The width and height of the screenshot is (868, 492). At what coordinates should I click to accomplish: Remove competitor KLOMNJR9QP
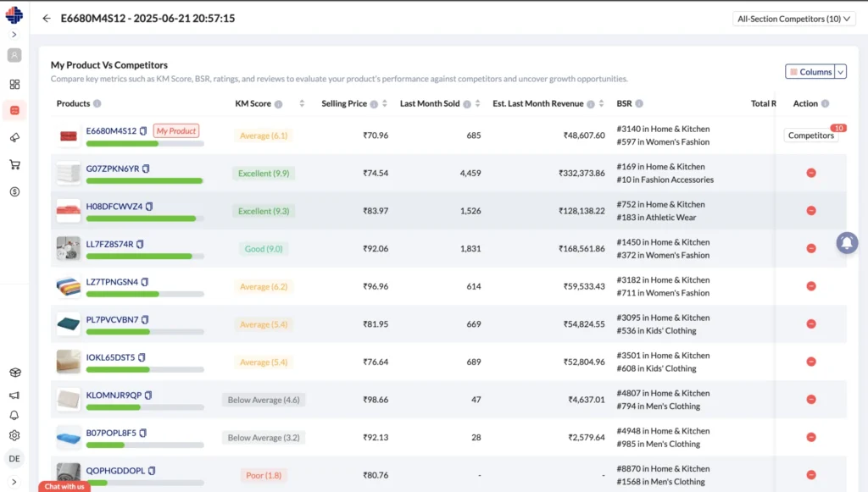tap(811, 399)
